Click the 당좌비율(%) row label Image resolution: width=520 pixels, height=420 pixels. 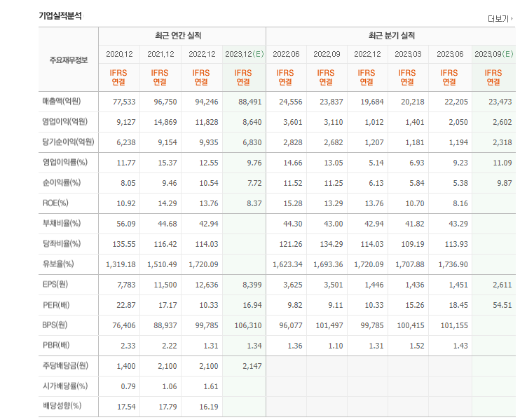click(62, 243)
